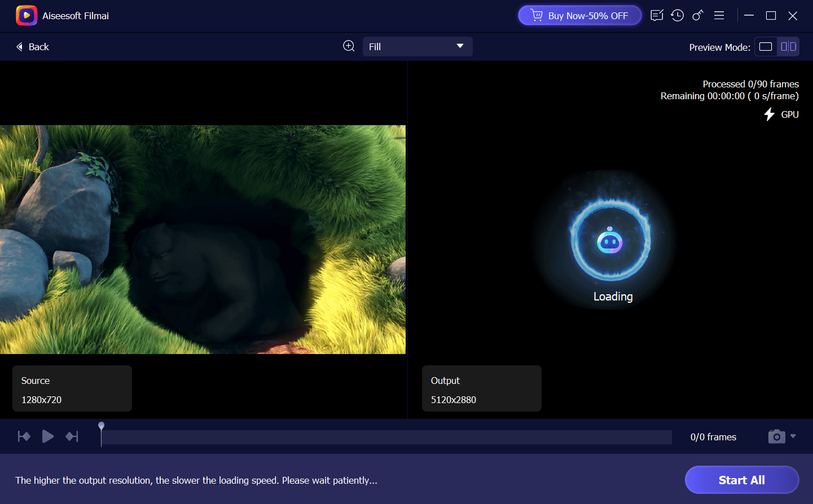The height and width of the screenshot is (504, 813).
Task: Click the timeline progress bar
Action: pos(386,437)
